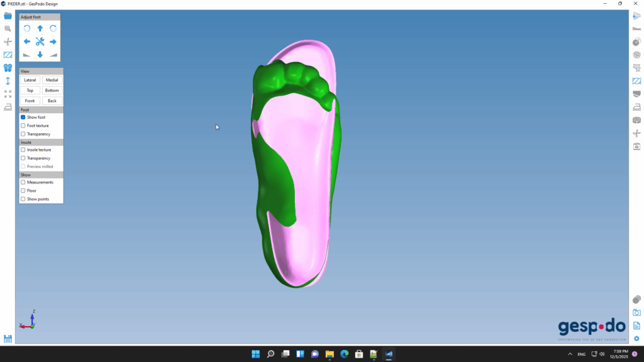Viewport: 644px width, 362px height.
Task: Open settings gear at bottom right
Action: tap(636, 339)
